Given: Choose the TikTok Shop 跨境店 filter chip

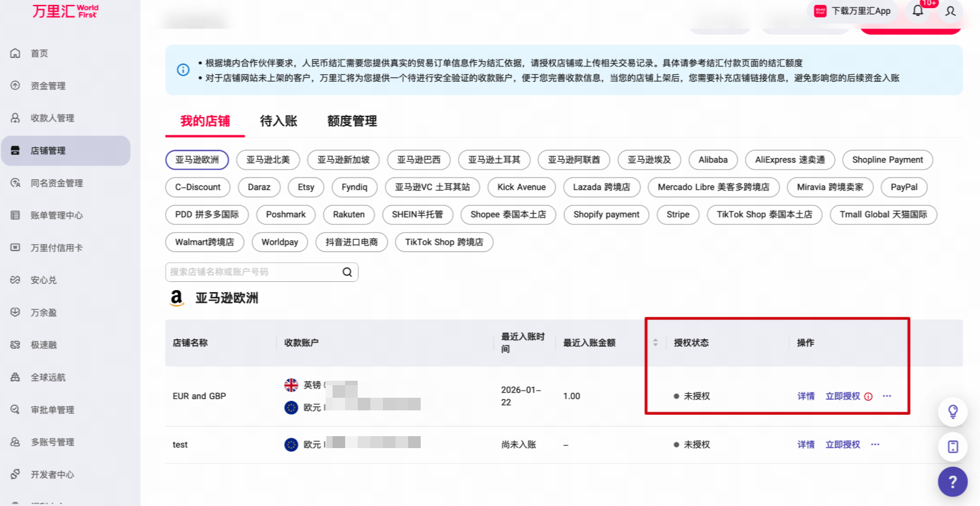Looking at the screenshot, I should [x=444, y=242].
